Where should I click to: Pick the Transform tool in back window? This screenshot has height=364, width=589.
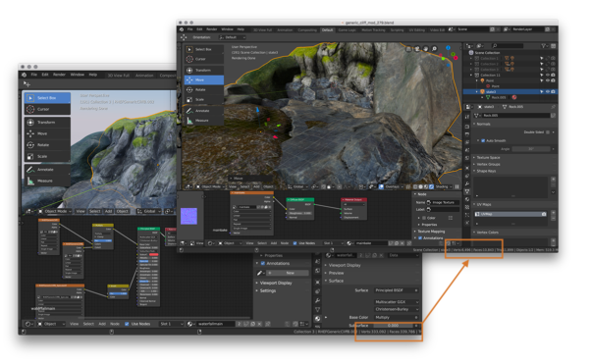47,123
